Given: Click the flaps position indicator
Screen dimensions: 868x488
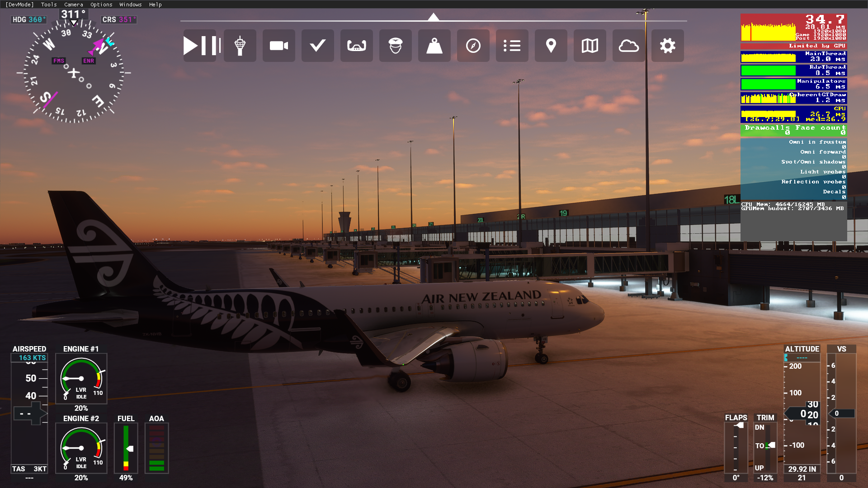Looking at the screenshot, I should [736, 448].
